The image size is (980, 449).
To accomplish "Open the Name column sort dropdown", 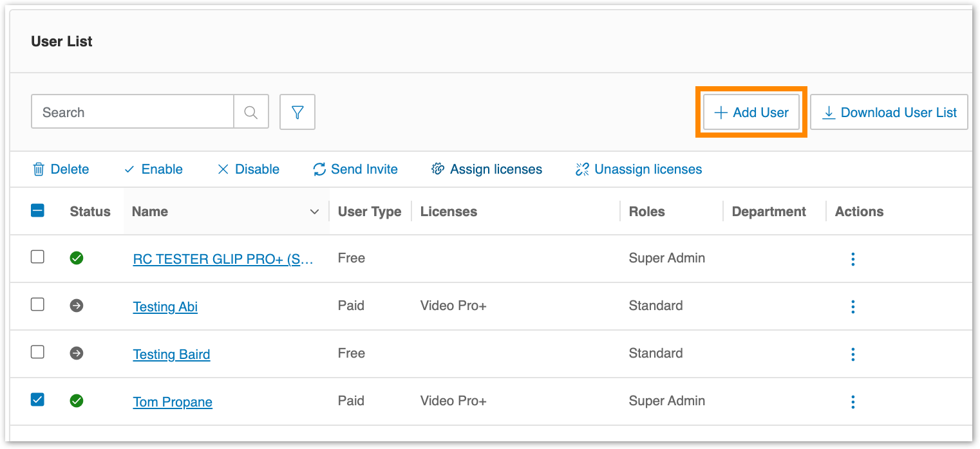I will [314, 211].
